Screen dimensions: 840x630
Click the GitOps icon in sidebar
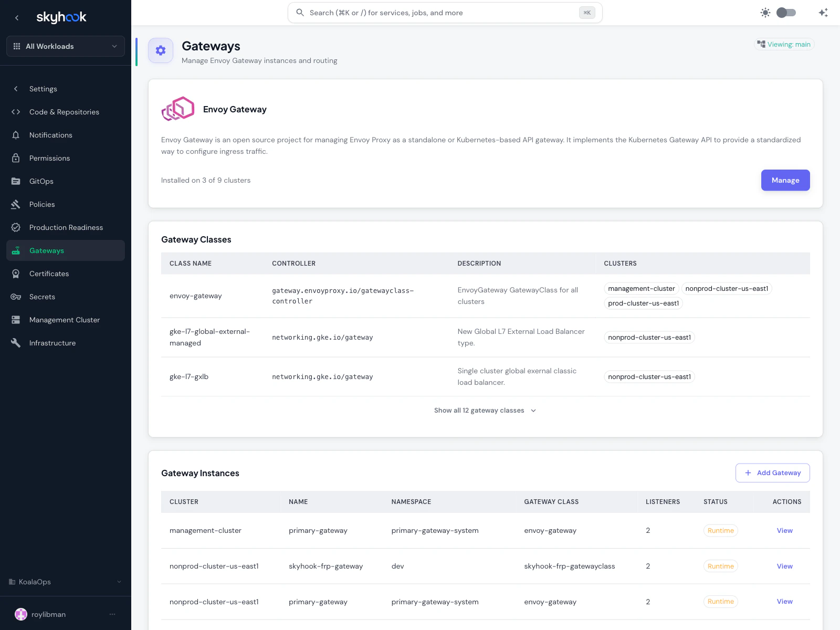[x=16, y=181]
